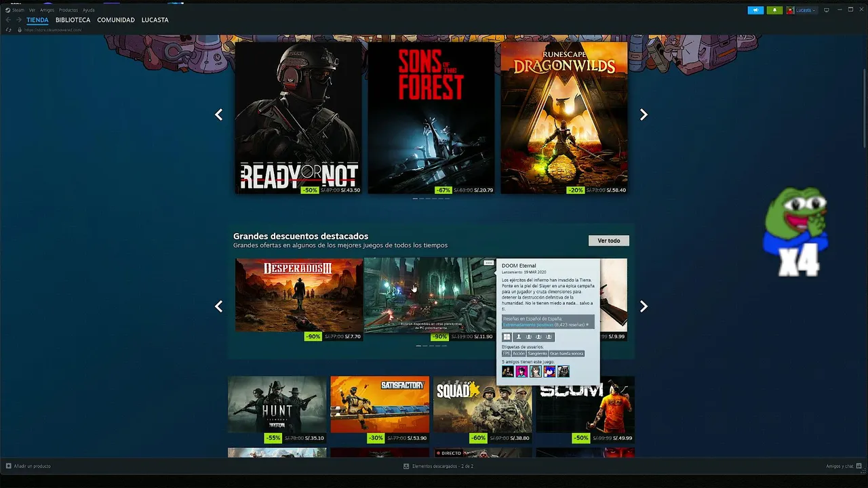The width and height of the screenshot is (868, 488).
Task: Open the Satisfactory capsule
Action: pos(380,405)
